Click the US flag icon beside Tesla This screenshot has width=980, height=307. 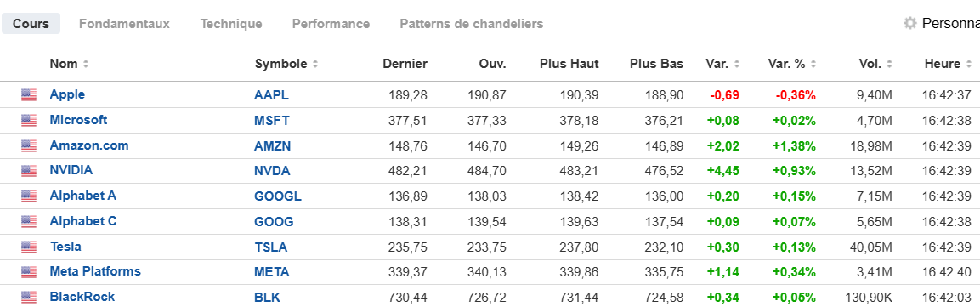click(29, 247)
